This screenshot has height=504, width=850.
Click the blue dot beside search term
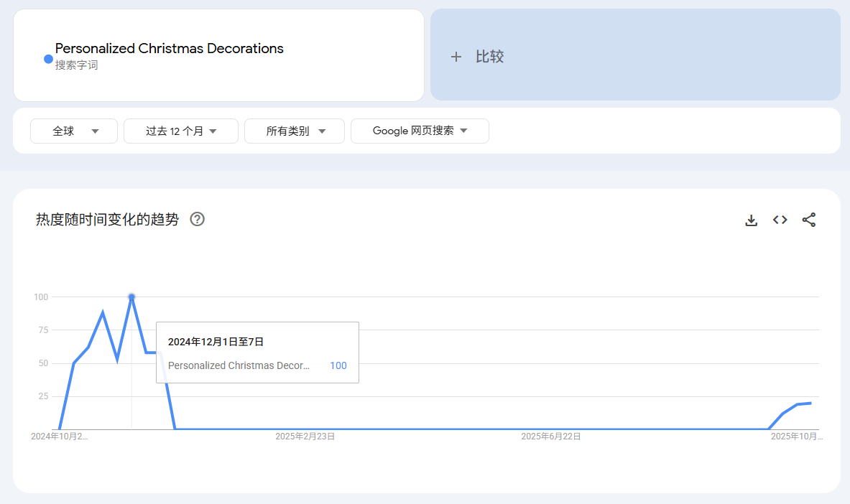tap(48, 59)
